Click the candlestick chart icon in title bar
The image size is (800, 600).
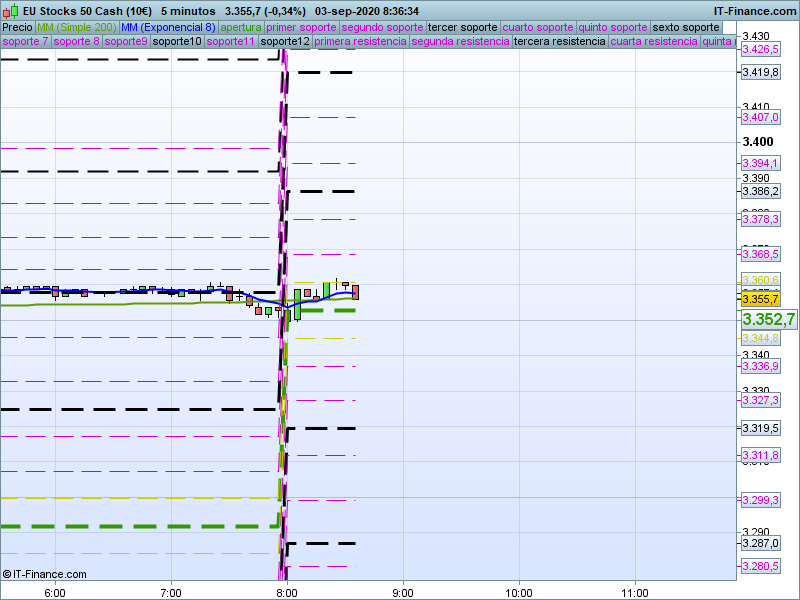click(x=11, y=11)
